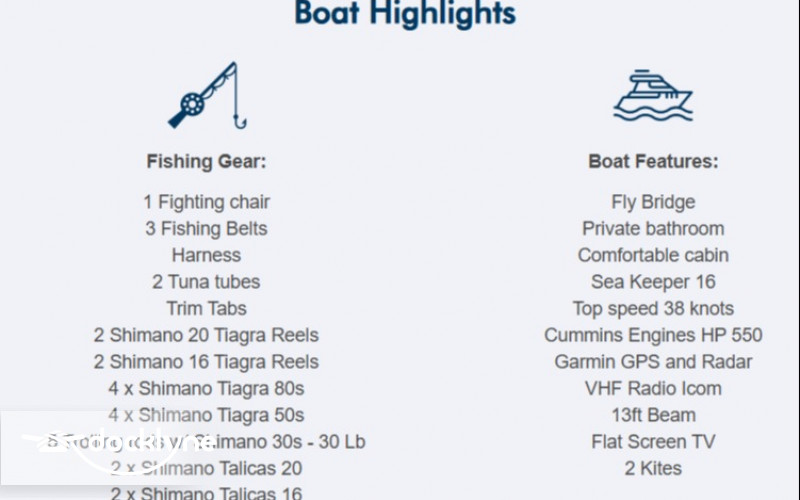Click the 'Flat Screen TV' feature
The width and height of the screenshot is (800, 500).
(653, 441)
